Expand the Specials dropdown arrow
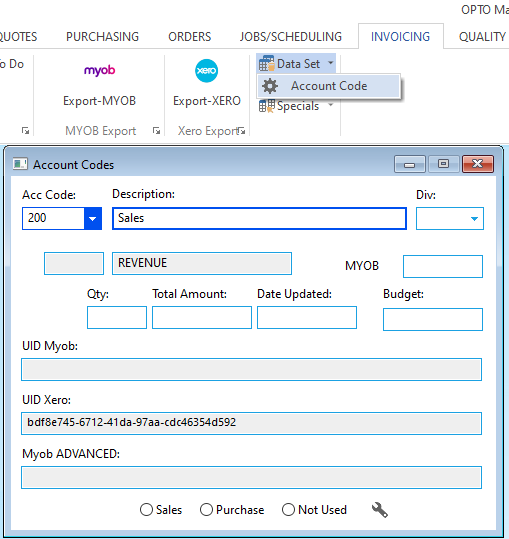The height and width of the screenshot is (539, 509). tap(331, 105)
